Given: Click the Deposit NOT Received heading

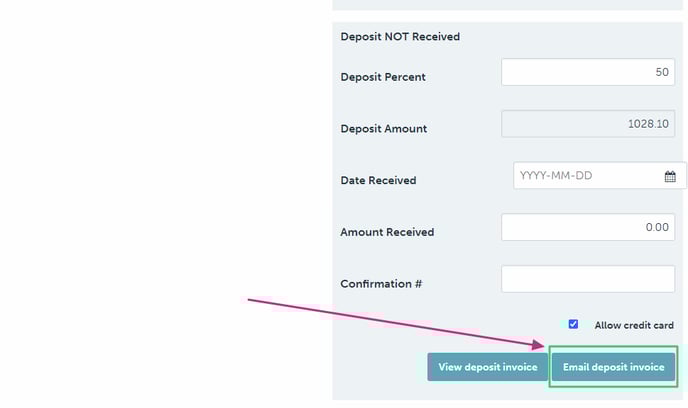Looking at the screenshot, I should pos(400,37).
